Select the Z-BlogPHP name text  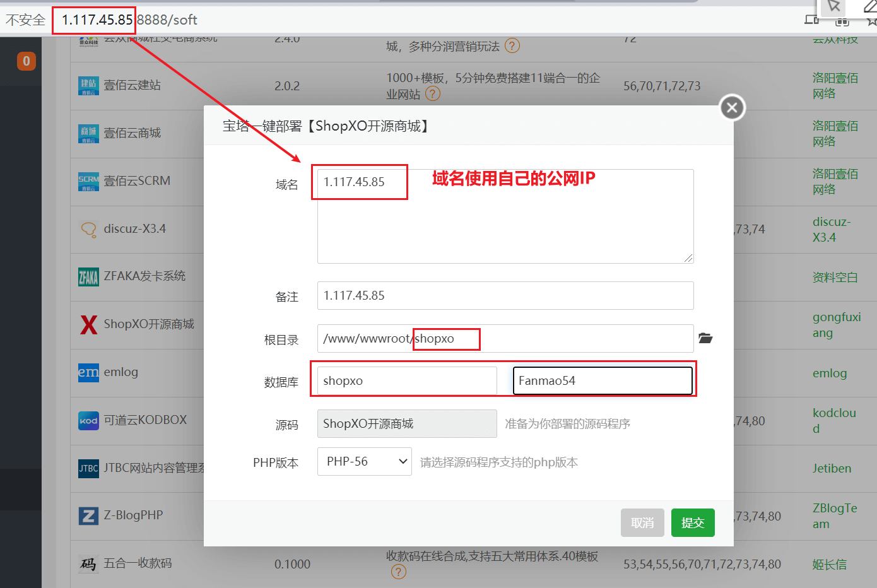point(134,515)
